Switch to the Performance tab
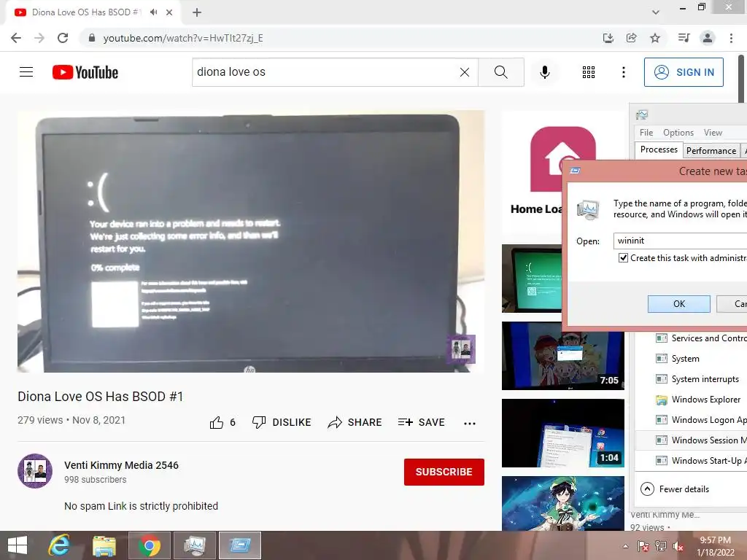This screenshot has height=560, width=747. (x=711, y=150)
